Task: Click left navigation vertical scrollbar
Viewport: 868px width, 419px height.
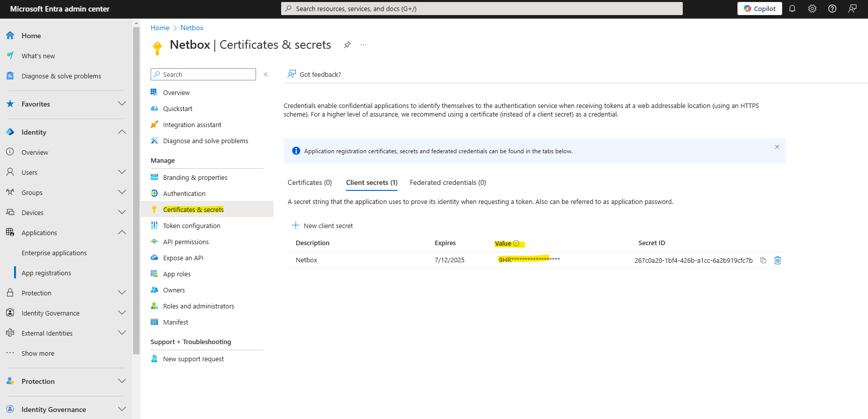Action: 136,191
